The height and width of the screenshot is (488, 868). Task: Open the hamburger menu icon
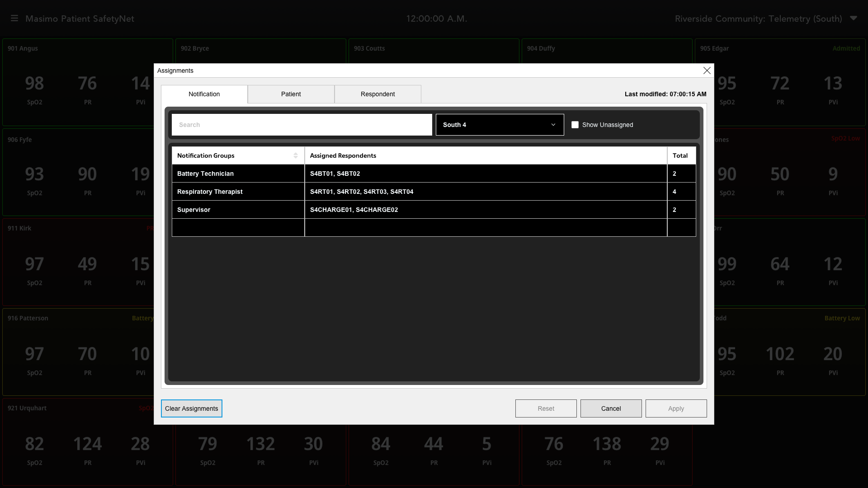pos(14,19)
